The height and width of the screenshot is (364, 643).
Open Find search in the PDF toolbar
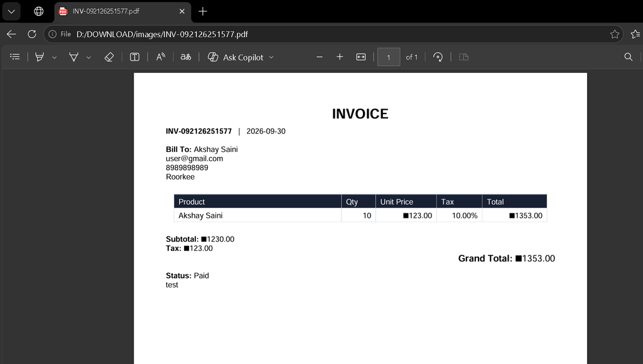pos(628,57)
